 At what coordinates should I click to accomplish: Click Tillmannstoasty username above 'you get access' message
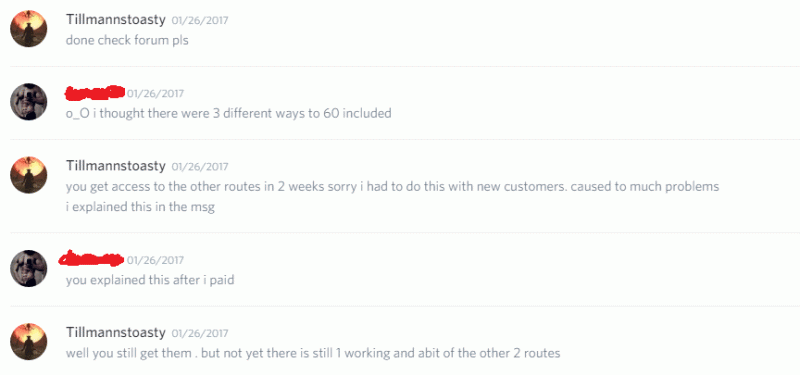116,166
